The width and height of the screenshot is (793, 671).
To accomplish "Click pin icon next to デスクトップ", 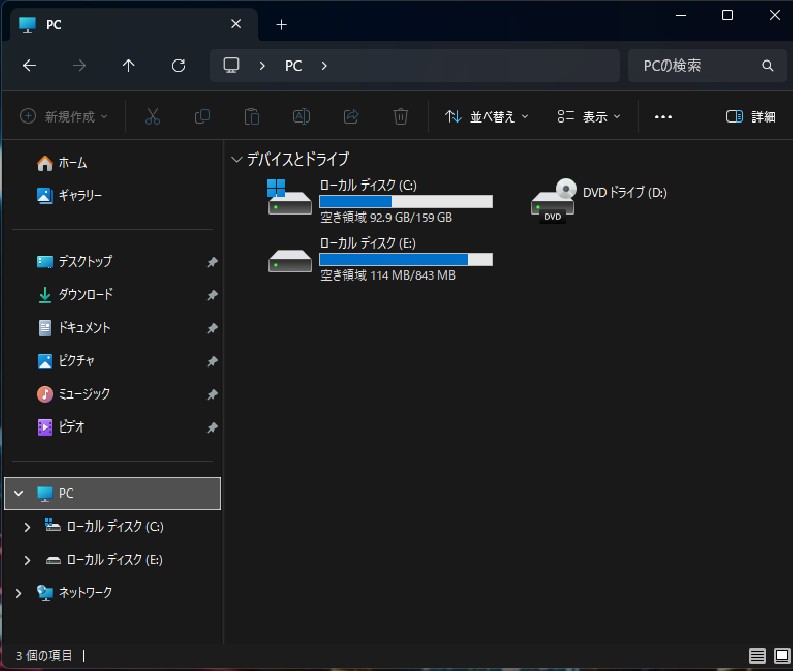I will 212,262.
